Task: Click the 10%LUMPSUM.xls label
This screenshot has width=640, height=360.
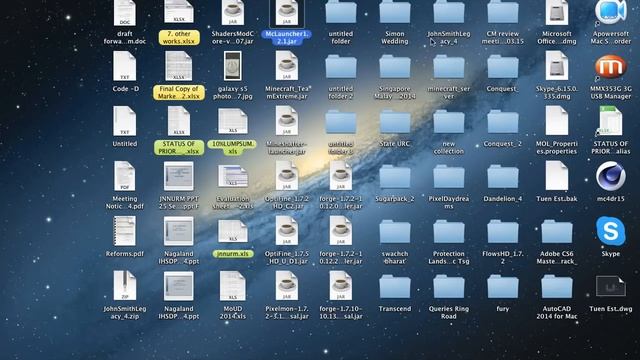Action: point(232,147)
